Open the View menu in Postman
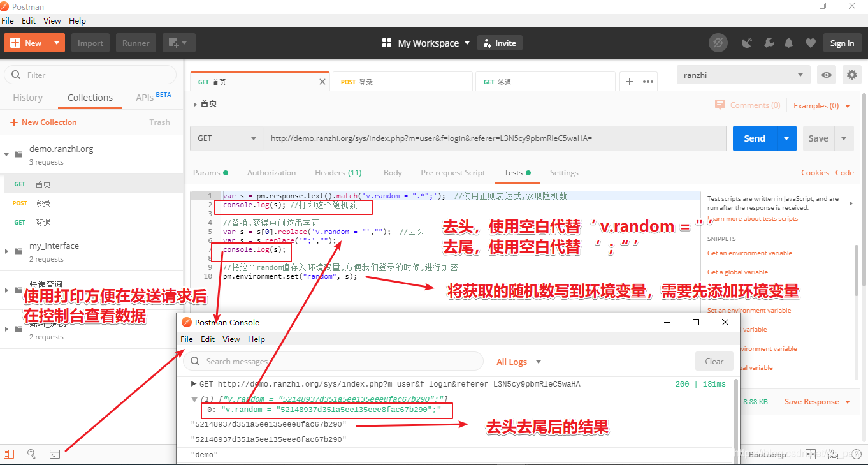Viewport: 868px width, 465px height. coord(52,20)
